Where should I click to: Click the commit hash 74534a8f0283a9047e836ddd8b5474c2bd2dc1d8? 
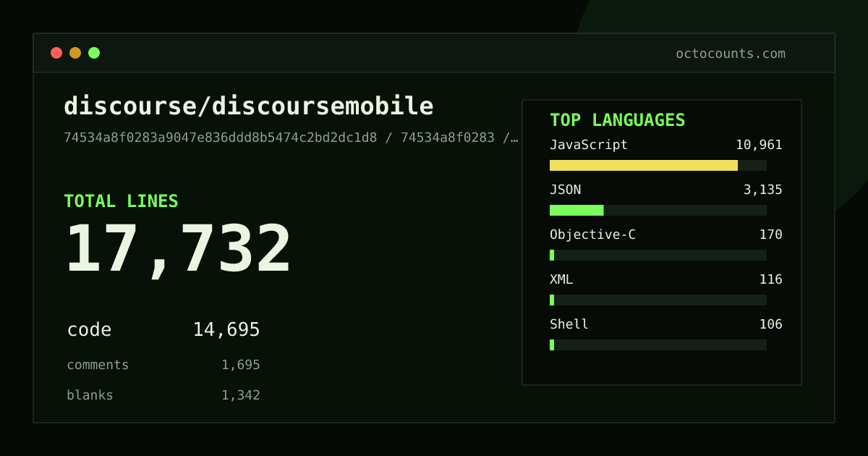click(x=221, y=138)
